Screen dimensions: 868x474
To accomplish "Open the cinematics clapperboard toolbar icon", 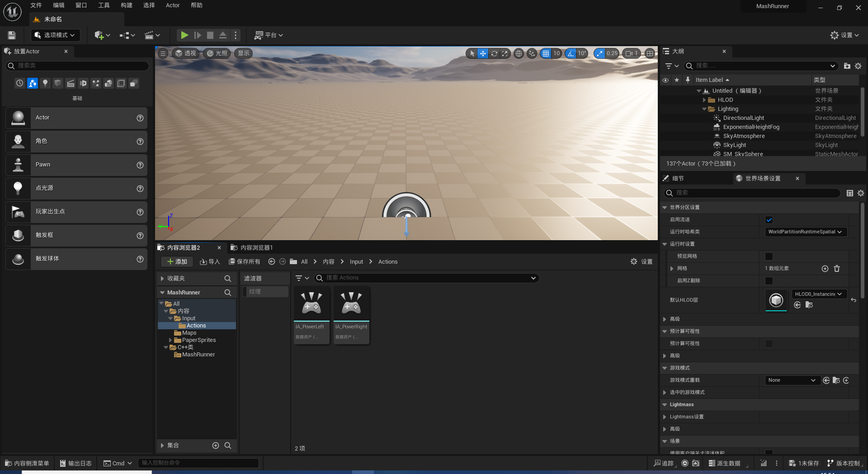I will [152, 35].
